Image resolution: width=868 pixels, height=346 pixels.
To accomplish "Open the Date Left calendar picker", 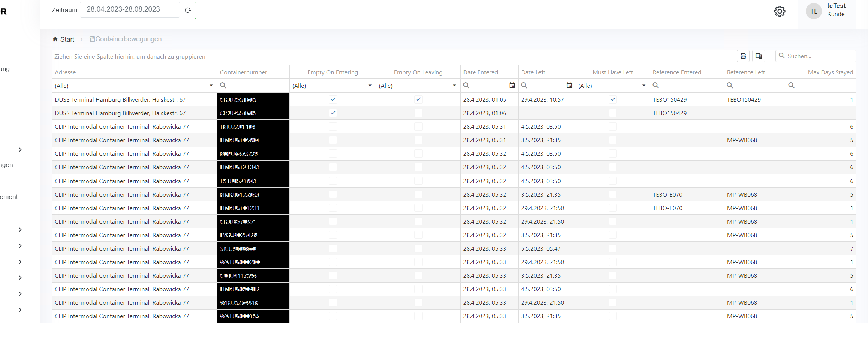I will coord(569,86).
